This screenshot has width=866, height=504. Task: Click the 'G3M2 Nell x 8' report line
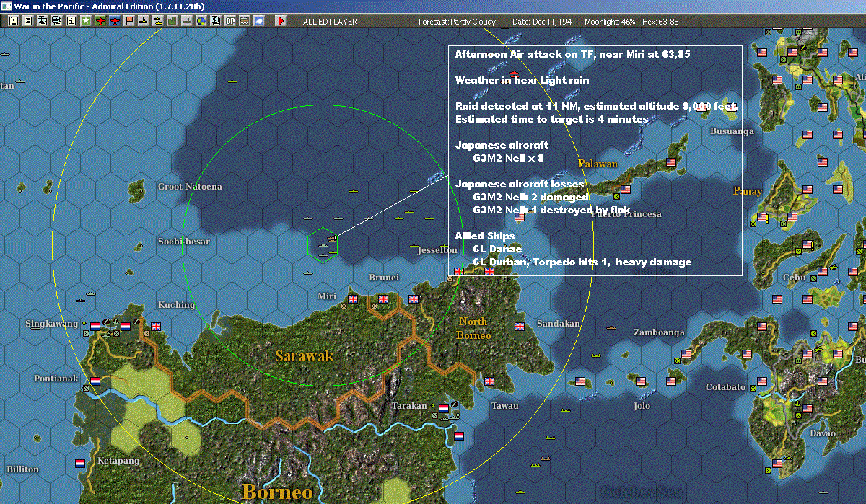click(508, 158)
